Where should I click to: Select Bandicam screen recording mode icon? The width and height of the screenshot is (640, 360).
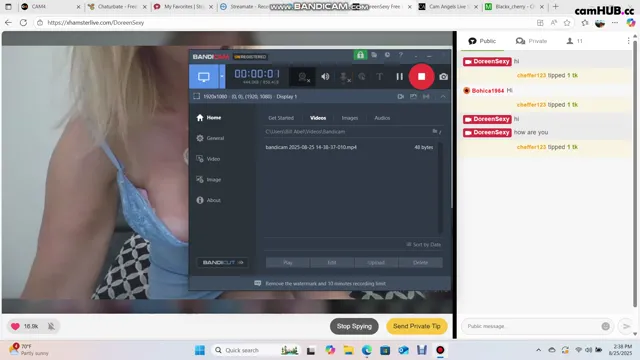204,77
